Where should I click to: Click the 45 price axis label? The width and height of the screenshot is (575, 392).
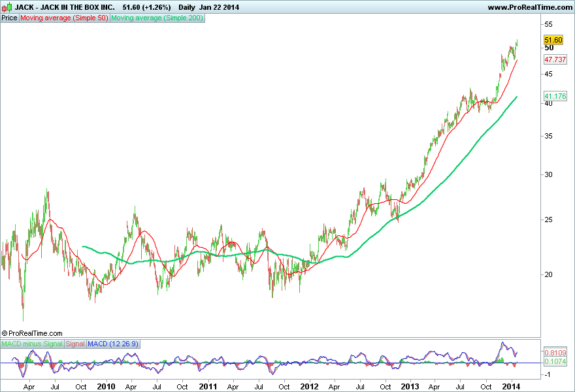548,74
